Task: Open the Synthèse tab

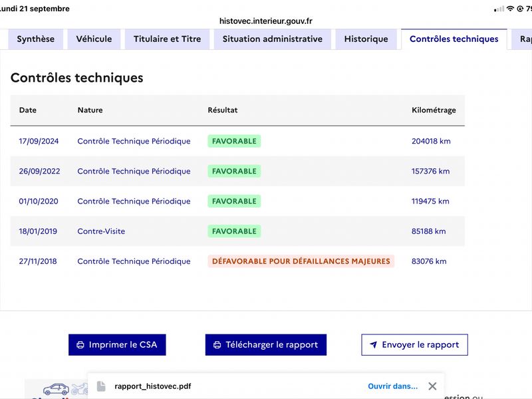Action: click(36, 39)
